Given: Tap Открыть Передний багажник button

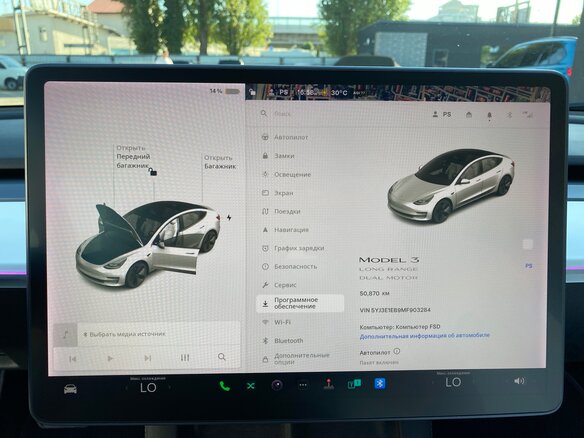Looking at the screenshot, I should point(133,156).
